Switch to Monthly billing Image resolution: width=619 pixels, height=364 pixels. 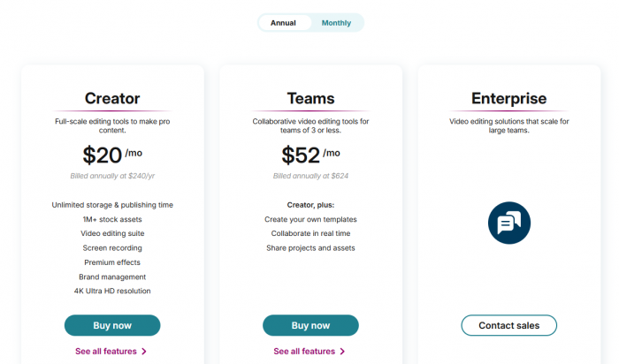point(336,23)
